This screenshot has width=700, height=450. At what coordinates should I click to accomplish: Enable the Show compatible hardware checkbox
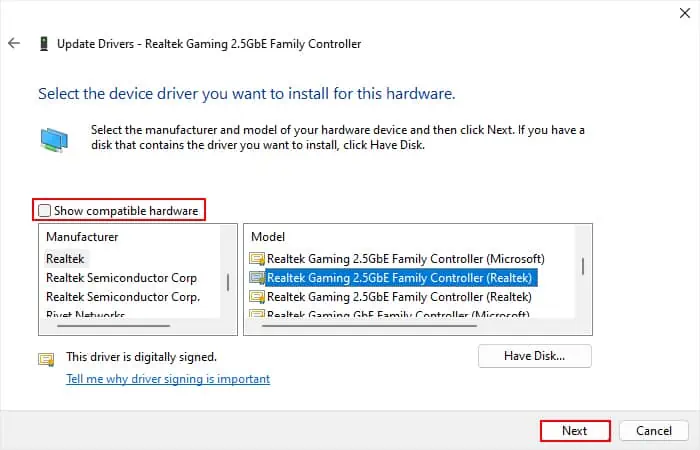[44, 211]
